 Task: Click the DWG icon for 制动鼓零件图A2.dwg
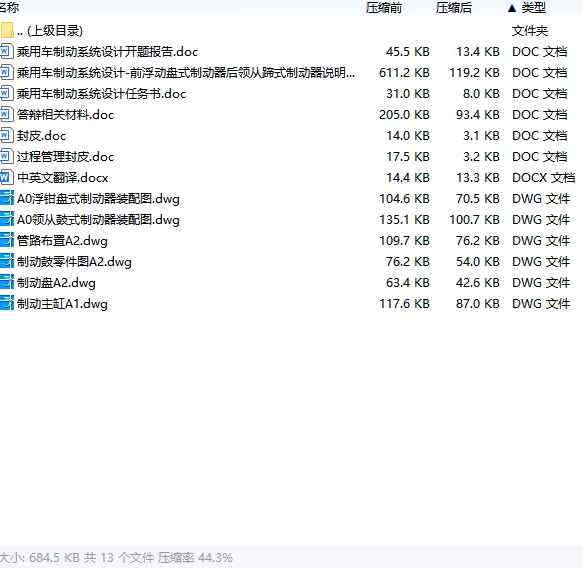7,261
